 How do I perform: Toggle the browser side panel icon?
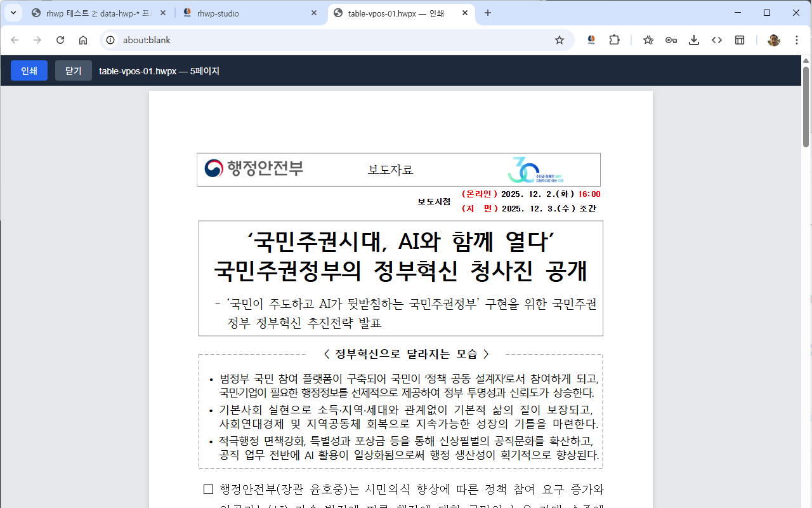coord(740,40)
